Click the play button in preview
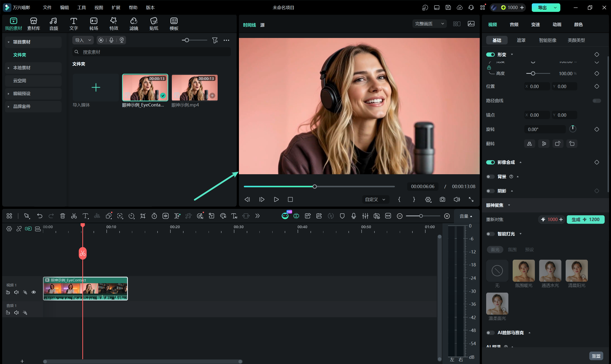 [276, 199]
